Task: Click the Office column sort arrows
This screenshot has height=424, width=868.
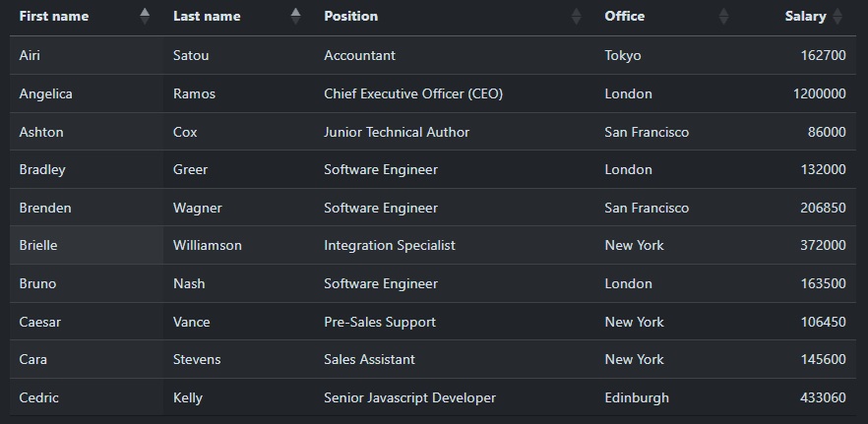Action: pyautogui.click(x=724, y=16)
